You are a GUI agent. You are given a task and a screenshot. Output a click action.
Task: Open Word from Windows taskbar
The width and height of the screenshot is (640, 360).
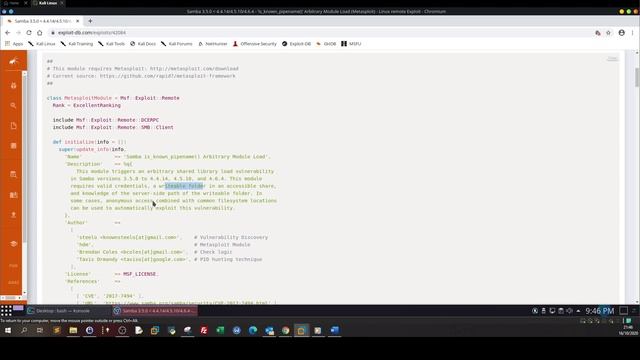[x=334, y=330]
